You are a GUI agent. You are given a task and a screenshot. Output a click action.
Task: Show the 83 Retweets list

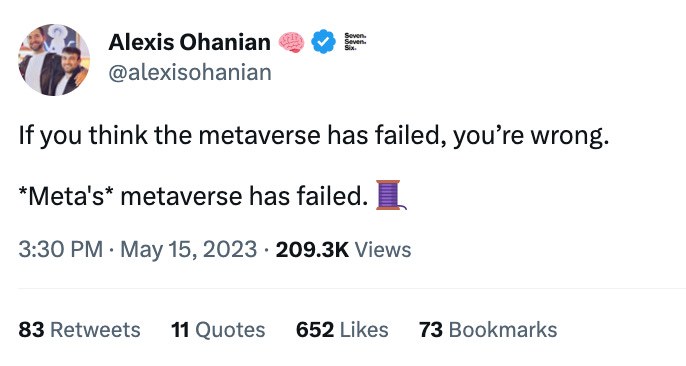[79, 330]
